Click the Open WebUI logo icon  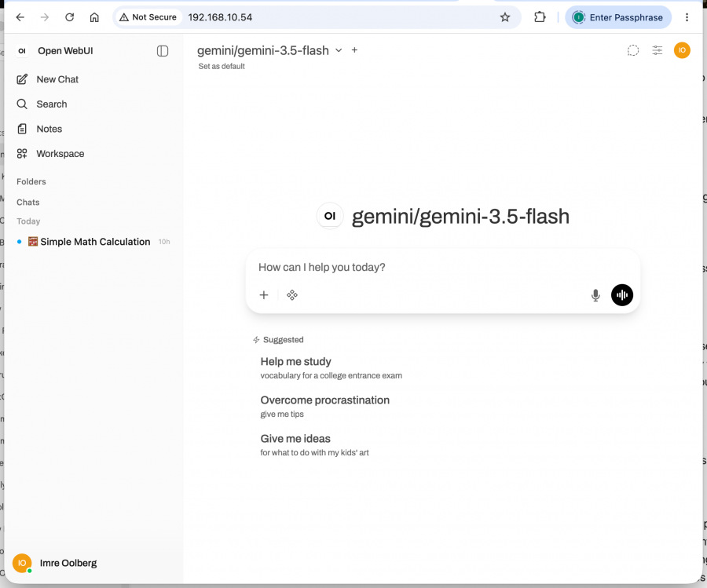coord(22,51)
